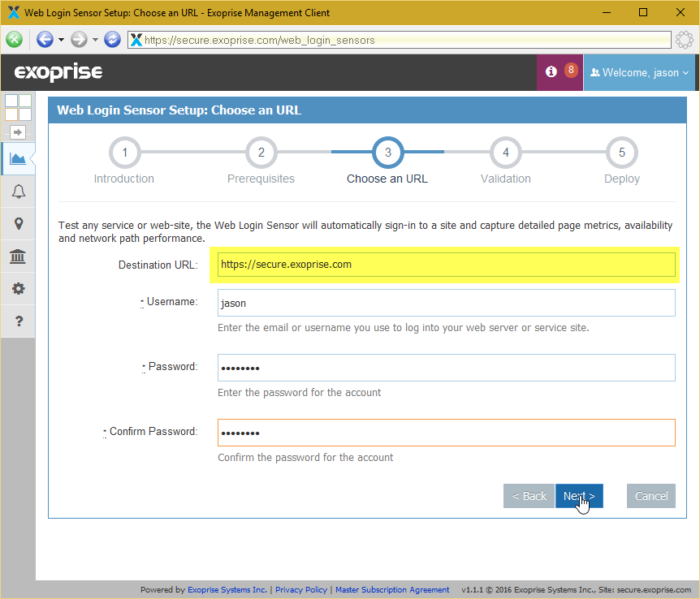
Task: Click the Exoprise logo
Action: coord(58,72)
